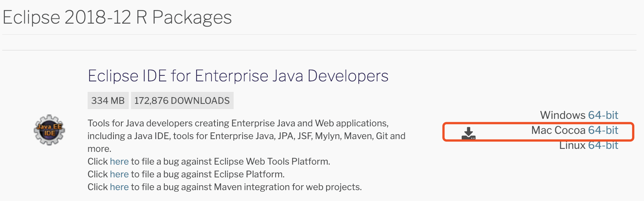The image size is (644, 201).
Task: Click the 'Tools for Java developers' description line
Action: pos(238,123)
